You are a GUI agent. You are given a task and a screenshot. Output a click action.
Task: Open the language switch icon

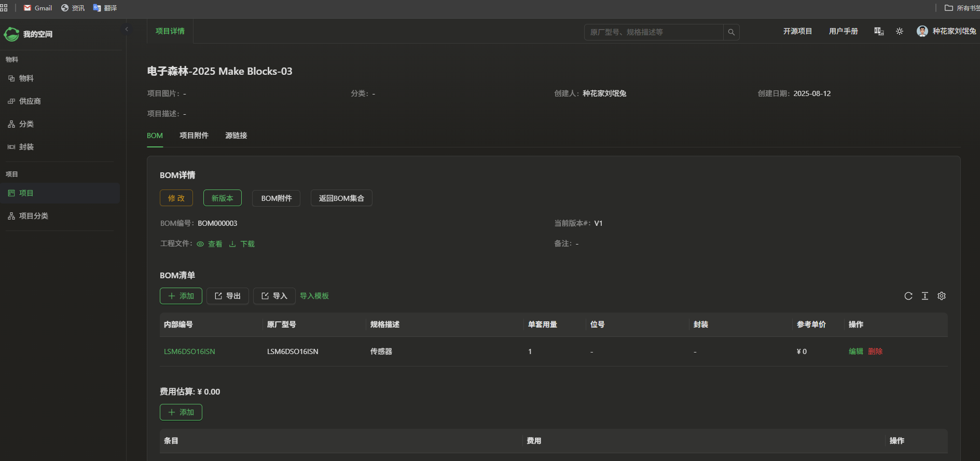[x=879, y=32]
